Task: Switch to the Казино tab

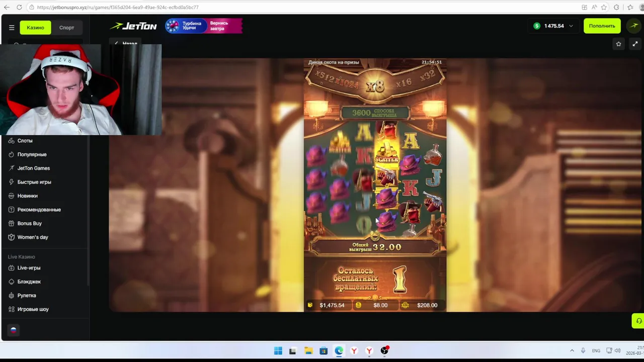Action: point(35,28)
